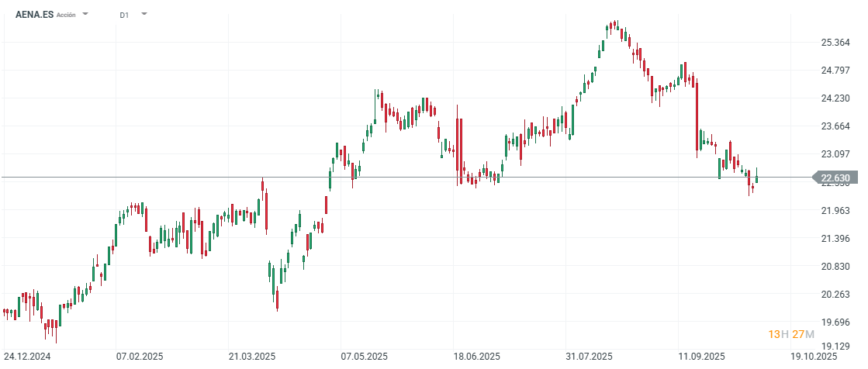Click the 18.06.2025 date axis label

[x=477, y=357]
